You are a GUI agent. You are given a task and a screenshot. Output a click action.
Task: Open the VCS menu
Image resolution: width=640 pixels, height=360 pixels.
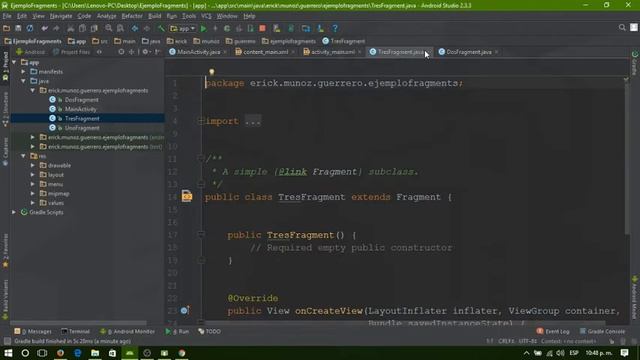pyautogui.click(x=206, y=16)
